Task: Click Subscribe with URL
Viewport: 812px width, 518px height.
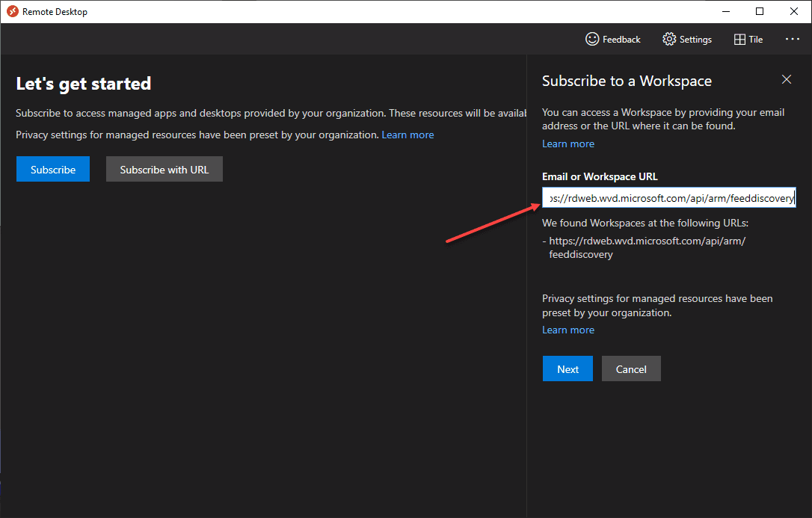Action: [164, 169]
